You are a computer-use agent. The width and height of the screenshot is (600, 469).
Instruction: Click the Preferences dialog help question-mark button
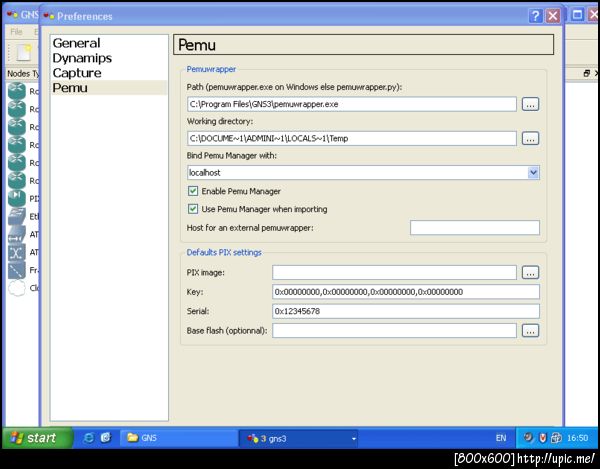[x=535, y=16]
